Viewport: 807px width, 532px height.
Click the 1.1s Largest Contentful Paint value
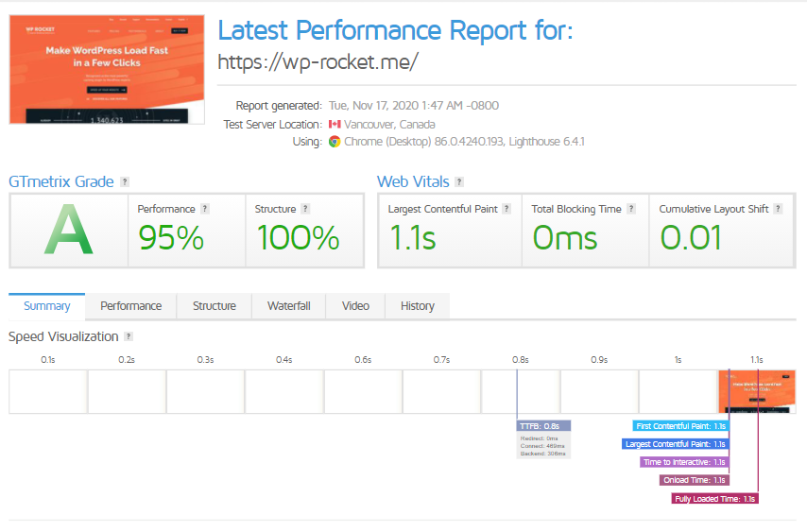pyautogui.click(x=413, y=238)
